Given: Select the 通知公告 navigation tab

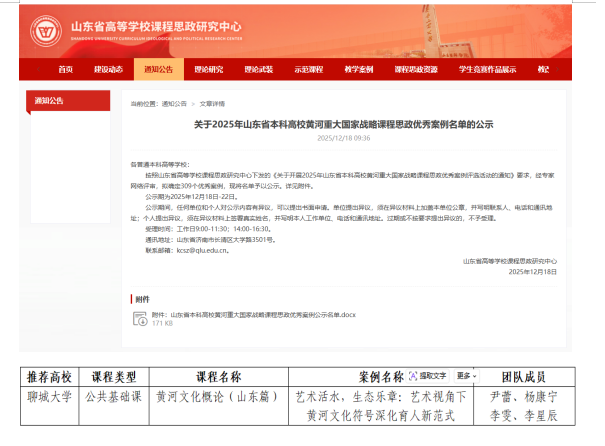Looking at the screenshot, I should pyautogui.click(x=158, y=70).
